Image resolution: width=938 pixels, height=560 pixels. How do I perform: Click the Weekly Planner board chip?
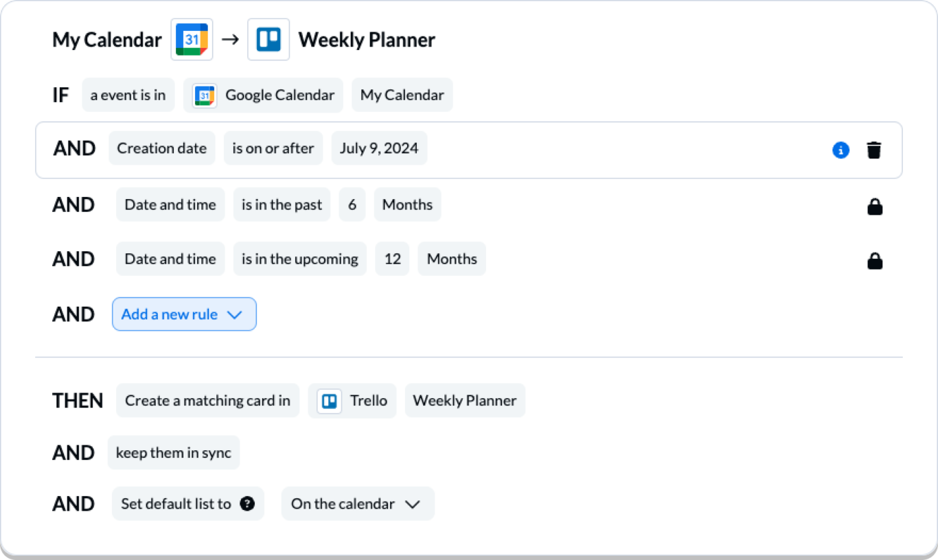(x=465, y=401)
